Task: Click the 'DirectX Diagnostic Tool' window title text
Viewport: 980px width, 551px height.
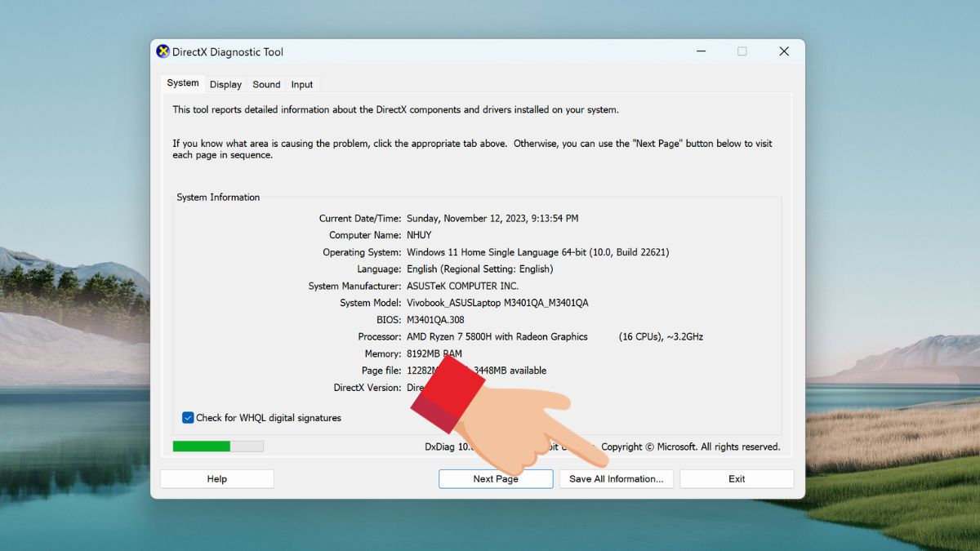Action: coord(228,52)
